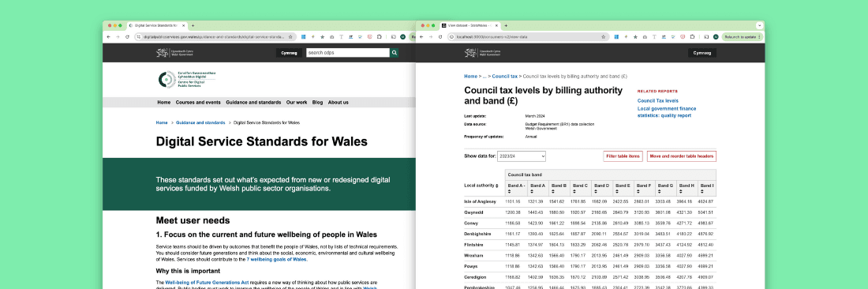Open Our work navigation item
The width and height of the screenshot is (868, 289).
point(297,103)
